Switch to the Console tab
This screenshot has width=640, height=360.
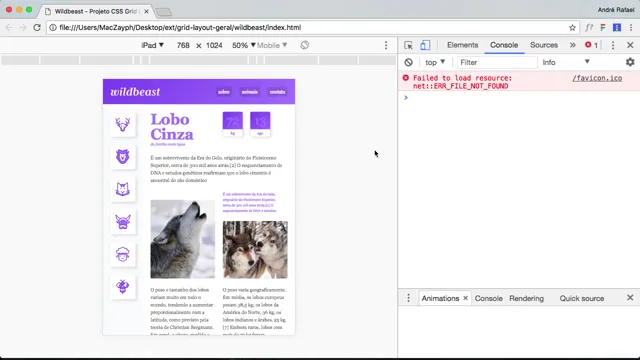(504, 45)
